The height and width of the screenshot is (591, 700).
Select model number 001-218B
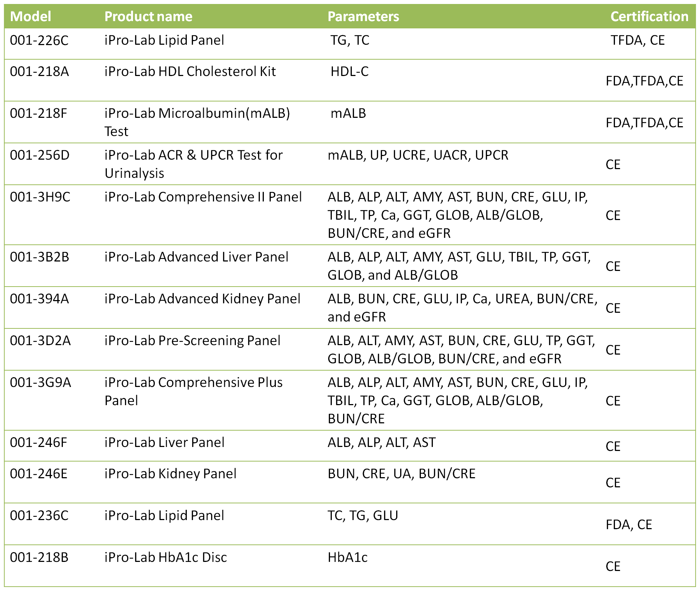[39, 558]
